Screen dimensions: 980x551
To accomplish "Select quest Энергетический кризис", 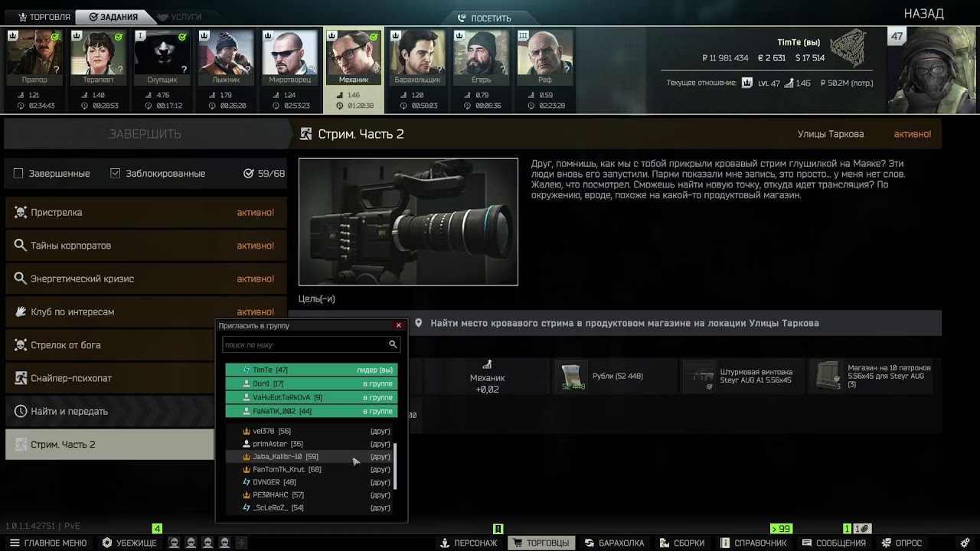I will click(145, 279).
